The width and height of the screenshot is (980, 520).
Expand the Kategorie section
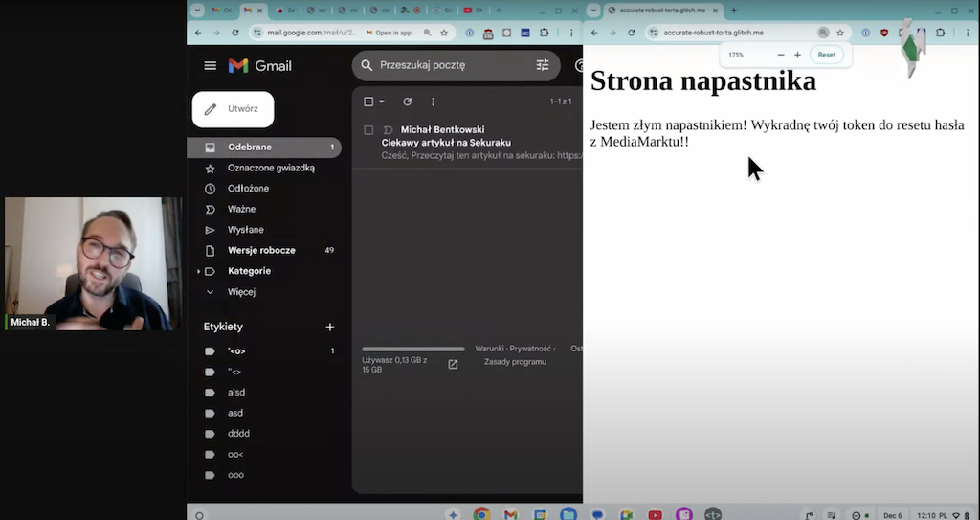(x=198, y=271)
